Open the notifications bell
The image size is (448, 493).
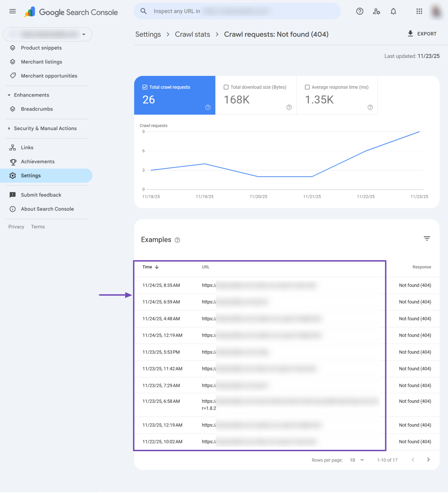[x=393, y=11]
